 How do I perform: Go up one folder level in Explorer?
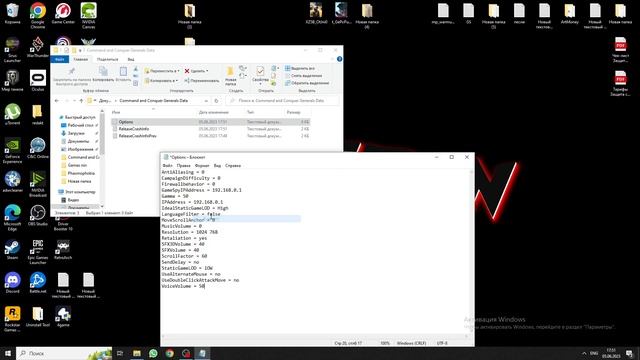(81, 101)
